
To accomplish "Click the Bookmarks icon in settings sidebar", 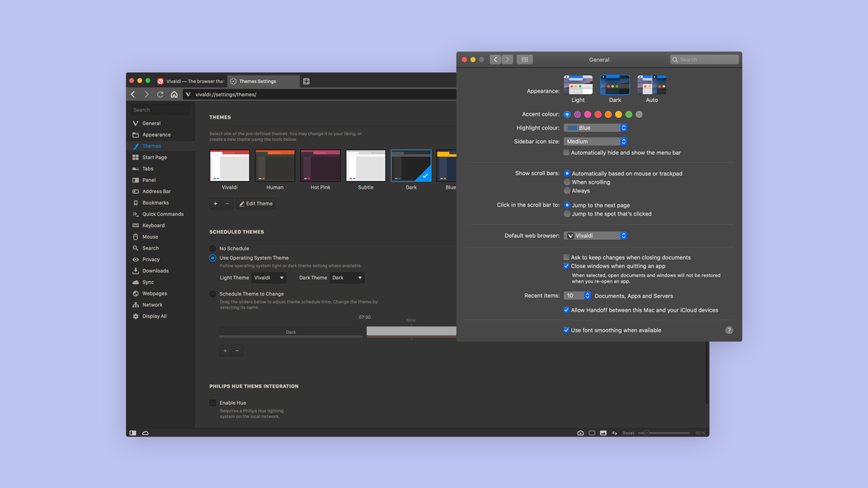I will coord(135,203).
